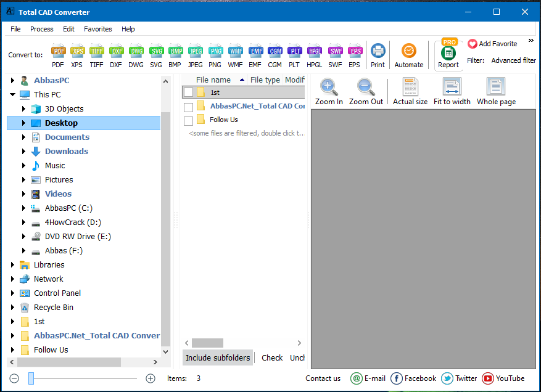
Task: Open YouTube channel link
Action: coord(503,378)
